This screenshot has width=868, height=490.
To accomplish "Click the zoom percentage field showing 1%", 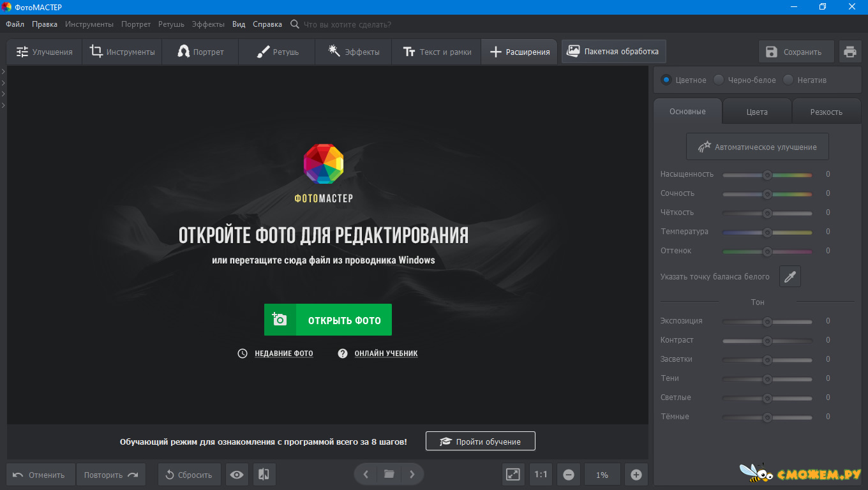I will coord(602,475).
